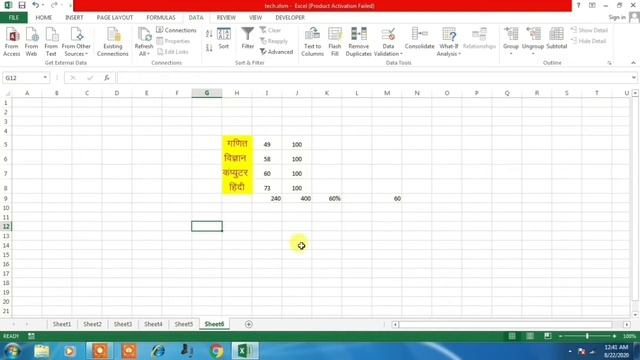Viewport: 640px width, 360px height.
Task: Switch to HOME tab
Action: pyautogui.click(x=44, y=18)
